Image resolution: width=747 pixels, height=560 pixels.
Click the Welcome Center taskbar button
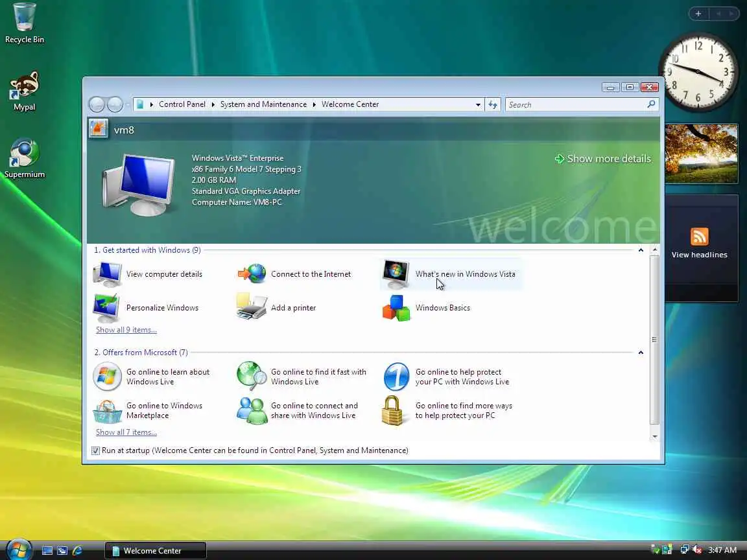156,550
